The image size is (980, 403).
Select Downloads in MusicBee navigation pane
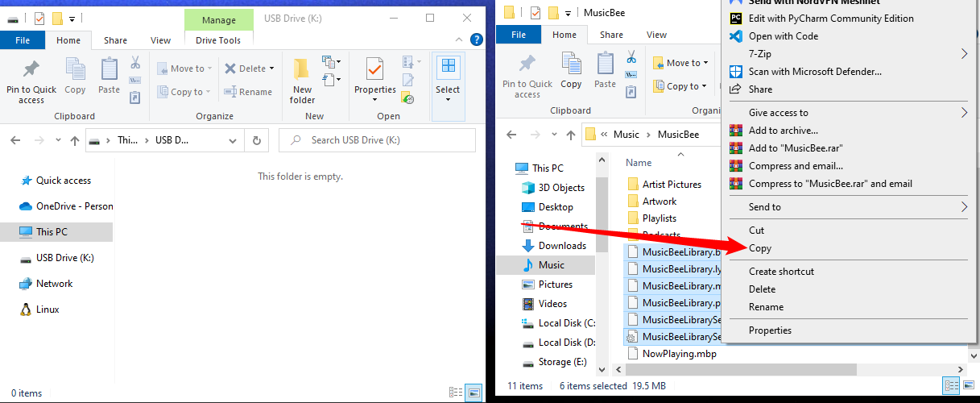tap(555, 246)
